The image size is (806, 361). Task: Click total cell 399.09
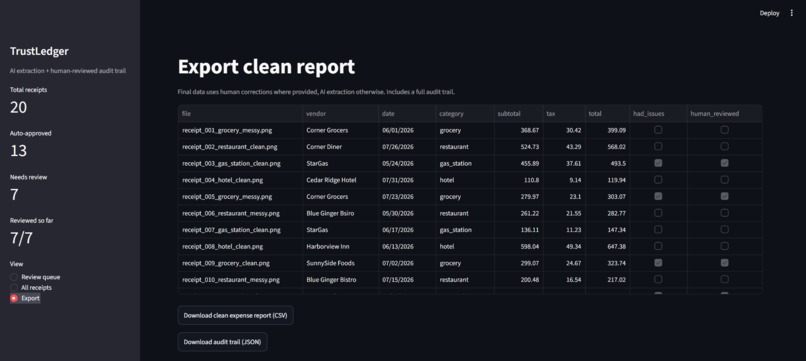(608, 130)
